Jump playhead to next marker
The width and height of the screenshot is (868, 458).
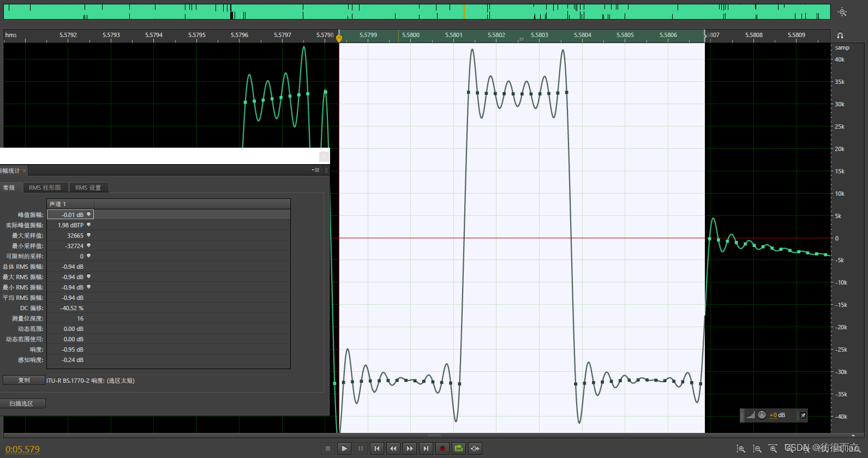point(426,448)
